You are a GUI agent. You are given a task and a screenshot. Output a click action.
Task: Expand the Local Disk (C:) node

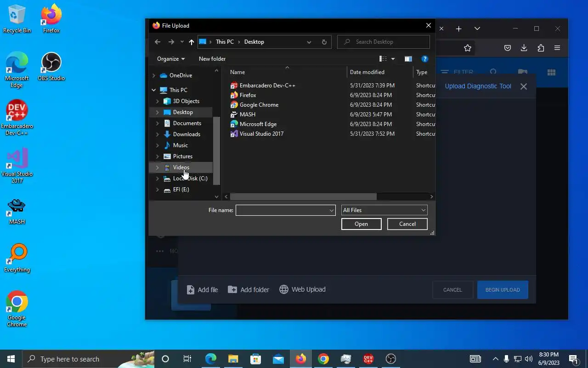click(158, 178)
